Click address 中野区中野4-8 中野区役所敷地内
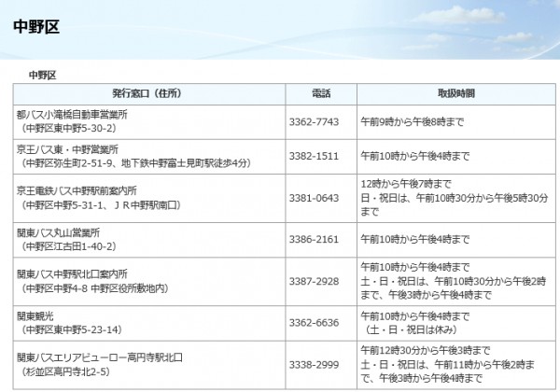560x392 pixels. [95, 288]
